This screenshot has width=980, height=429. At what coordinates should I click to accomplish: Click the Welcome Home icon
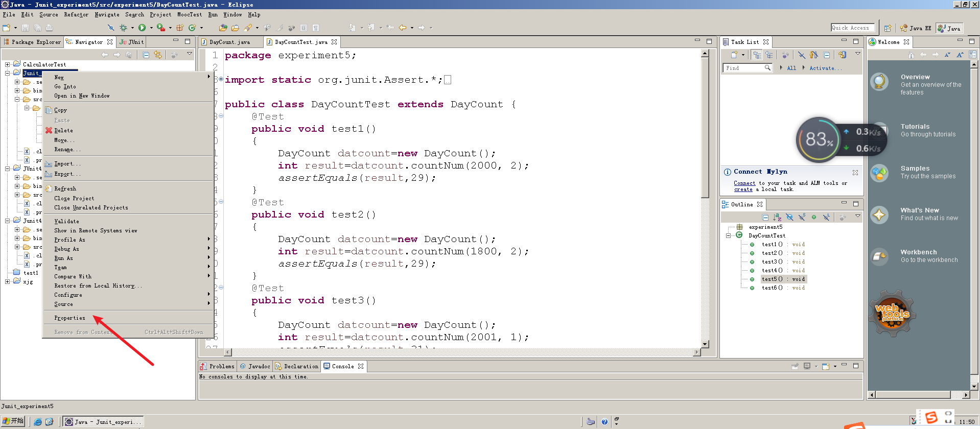tap(911, 55)
